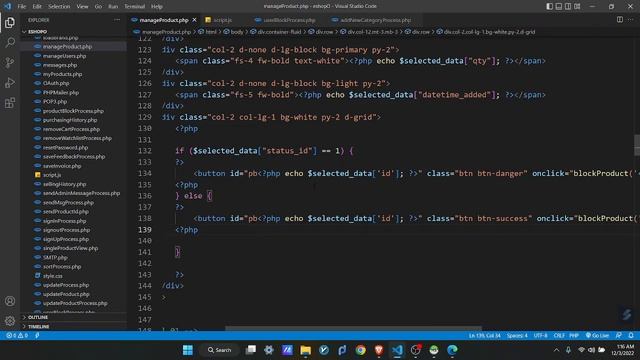Image resolution: width=640 pixels, height=360 pixels.
Task: Open manageUsers.php in explorer
Action: 64,56
